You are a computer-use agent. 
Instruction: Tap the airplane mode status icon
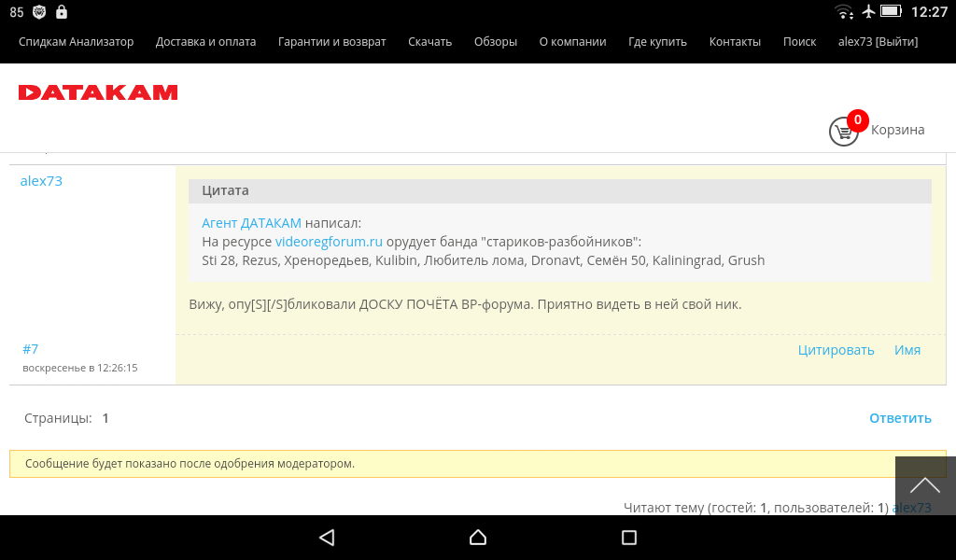(868, 11)
